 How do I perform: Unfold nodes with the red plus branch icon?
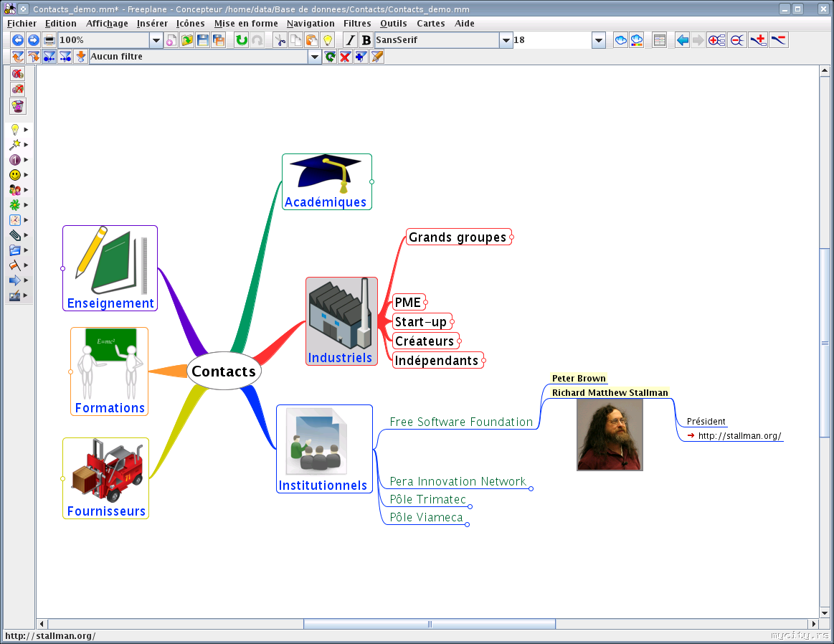click(x=716, y=40)
